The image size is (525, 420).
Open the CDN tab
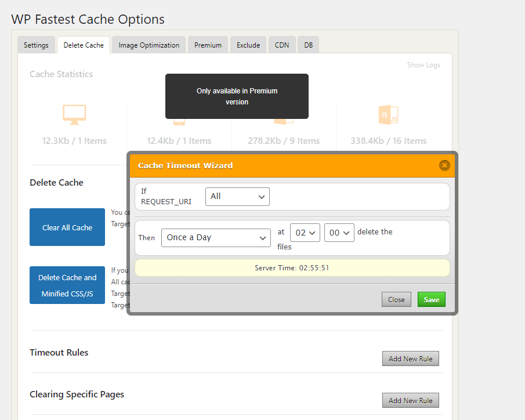tap(282, 45)
